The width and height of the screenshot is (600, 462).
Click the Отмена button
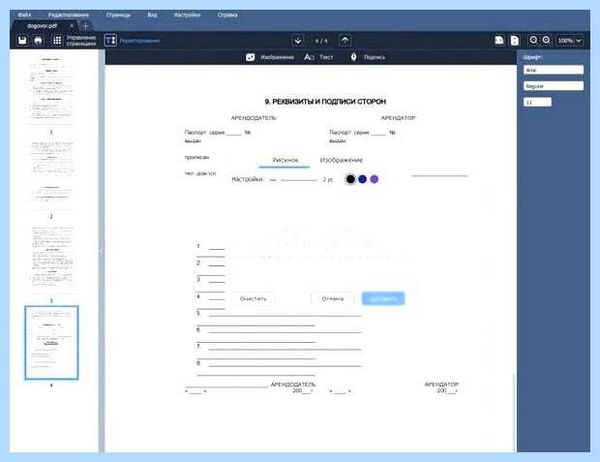click(x=333, y=299)
